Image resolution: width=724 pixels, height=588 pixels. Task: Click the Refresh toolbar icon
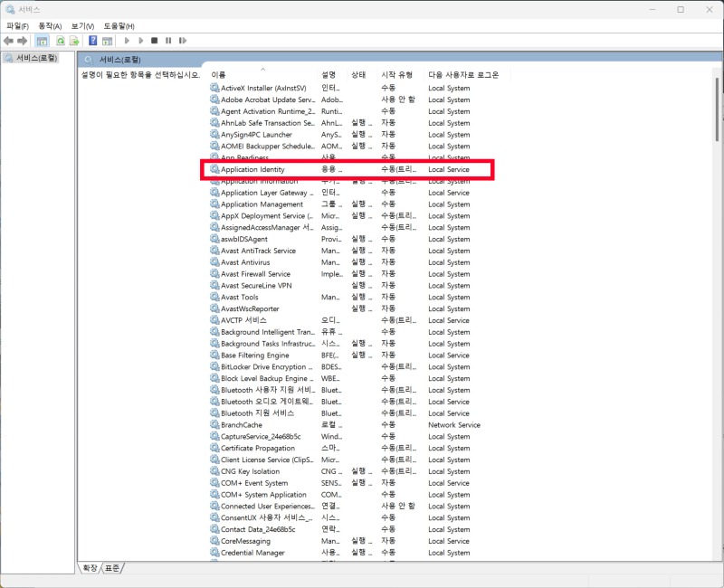coord(61,41)
